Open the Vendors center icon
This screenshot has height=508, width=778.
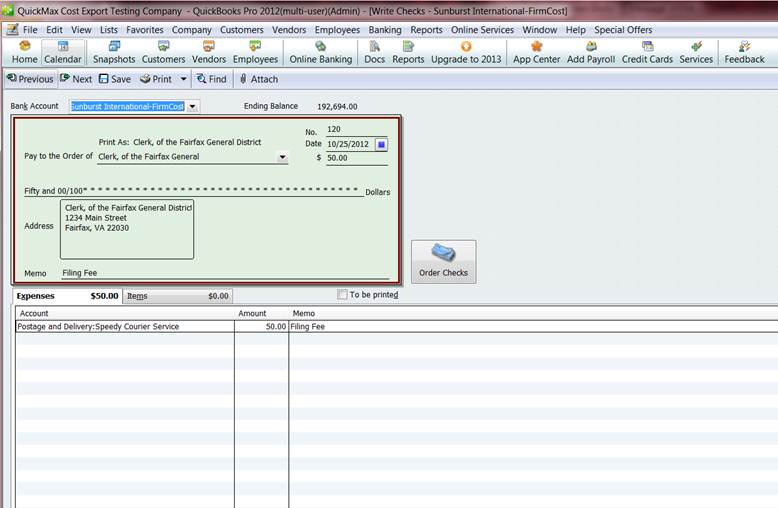[209, 53]
